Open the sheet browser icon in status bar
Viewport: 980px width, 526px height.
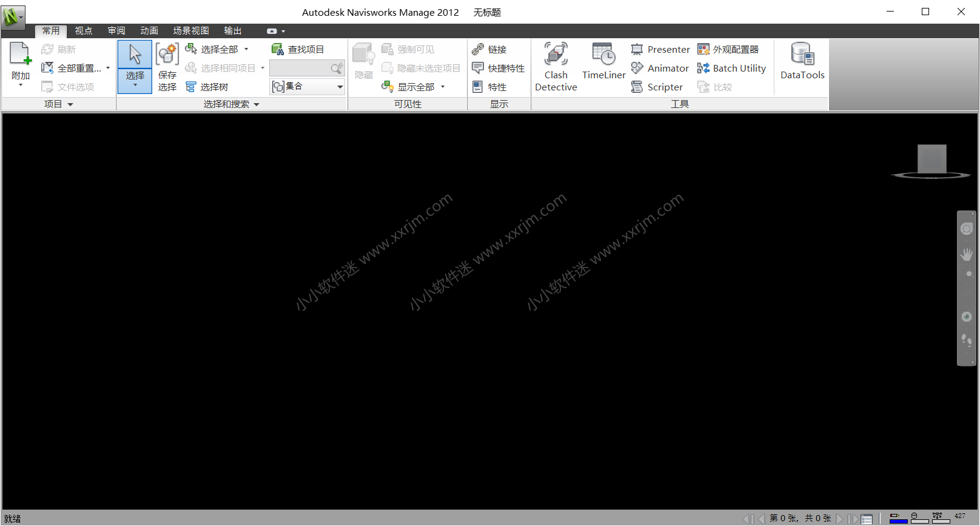[x=867, y=519]
